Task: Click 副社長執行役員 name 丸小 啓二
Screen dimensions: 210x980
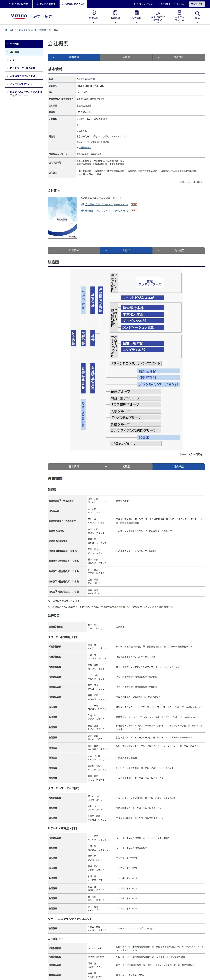Action: pos(93,625)
